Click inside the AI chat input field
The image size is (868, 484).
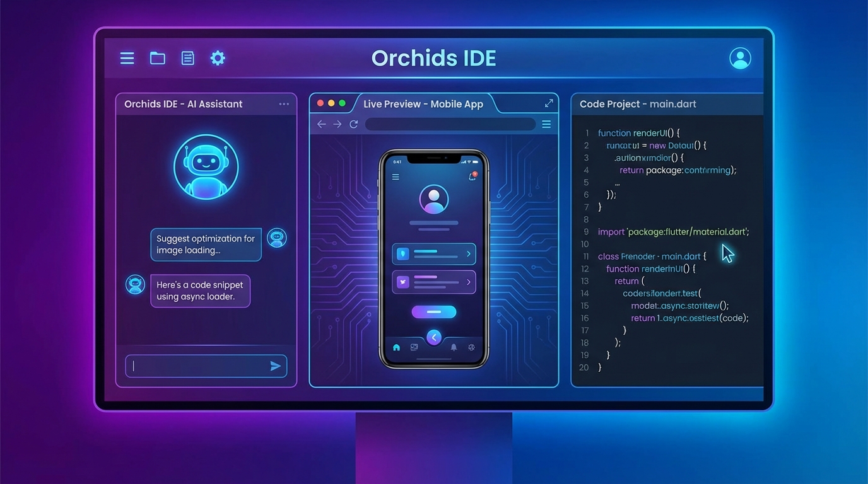click(196, 366)
